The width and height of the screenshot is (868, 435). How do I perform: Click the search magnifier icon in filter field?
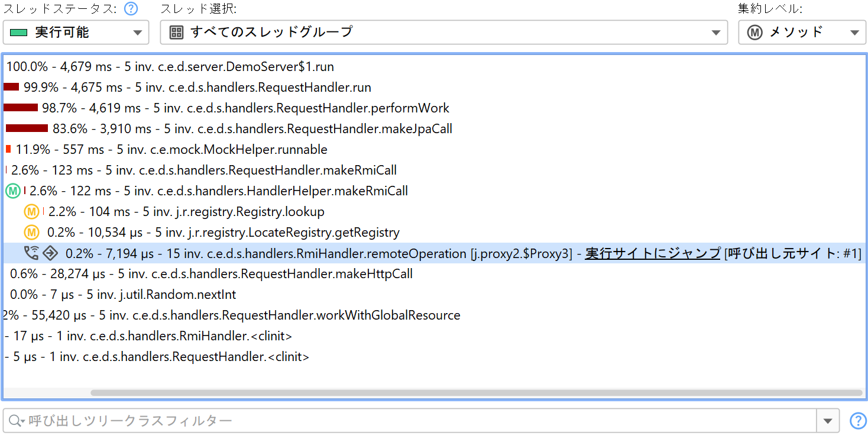15,421
